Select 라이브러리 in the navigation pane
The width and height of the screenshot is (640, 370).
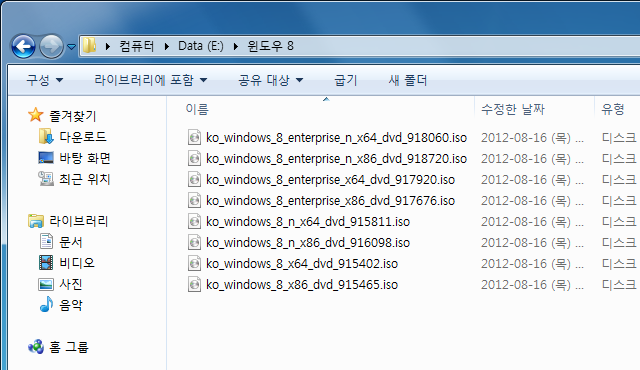[x=78, y=221]
